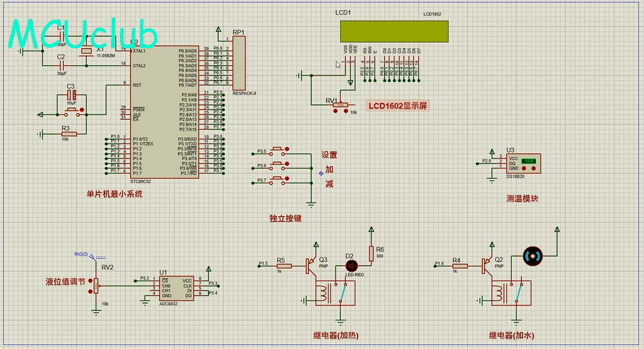Click the DS18B20 temperature value display
Image resolution: width=644 pixels, height=349 pixels.
pyautogui.click(x=529, y=161)
